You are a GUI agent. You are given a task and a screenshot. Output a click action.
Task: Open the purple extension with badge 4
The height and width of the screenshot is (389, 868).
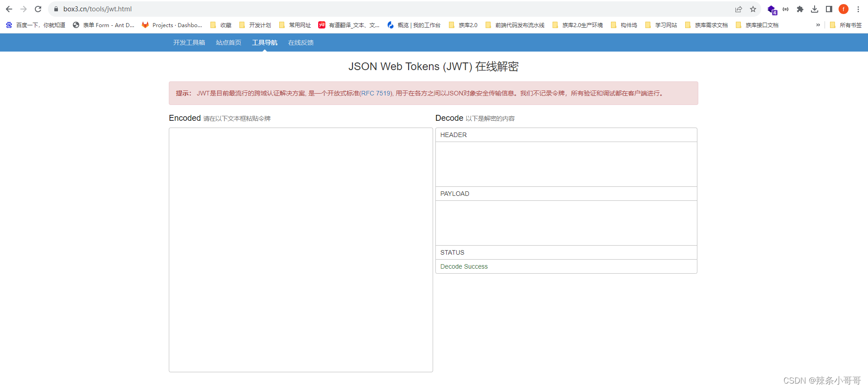[x=772, y=9]
